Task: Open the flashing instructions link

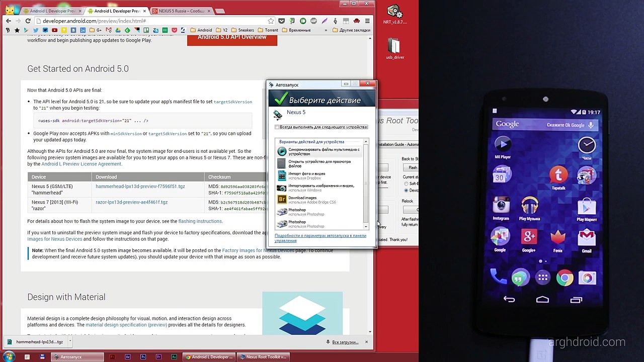Action: [200, 221]
